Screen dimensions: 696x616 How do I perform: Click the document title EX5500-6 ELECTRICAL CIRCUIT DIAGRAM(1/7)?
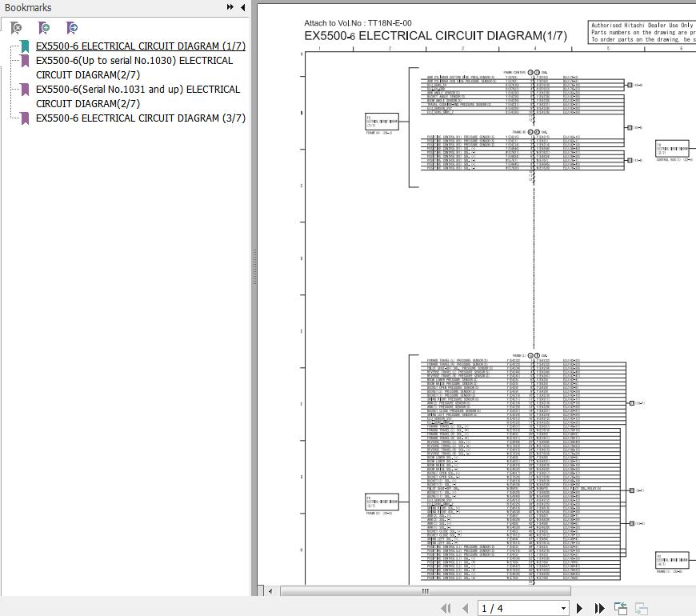(435, 36)
